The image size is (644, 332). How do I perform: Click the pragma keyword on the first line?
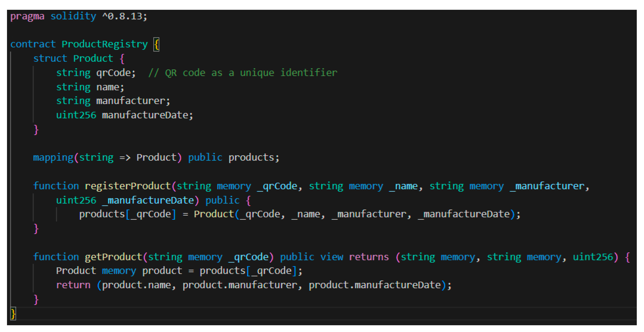pyautogui.click(x=27, y=17)
